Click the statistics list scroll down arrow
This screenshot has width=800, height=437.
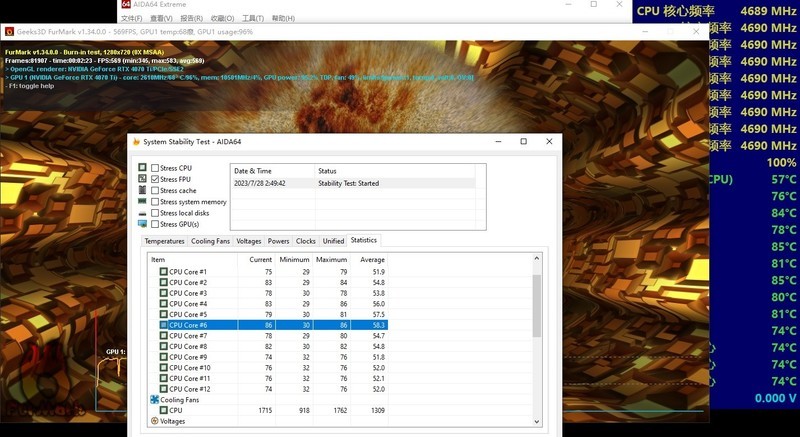coord(536,422)
